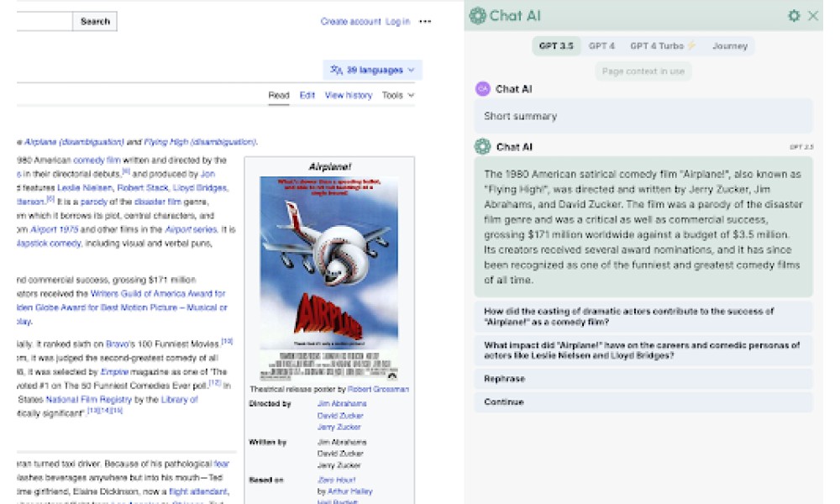This screenshot has width=840, height=504.
Task: Click the Continue button
Action: click(x=643, y=402)
